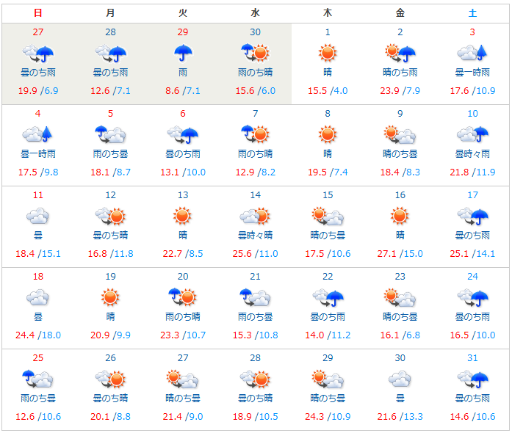Select the 土 Saturday column header
This screenshot has width=512, height=433.
click(472, 13)
